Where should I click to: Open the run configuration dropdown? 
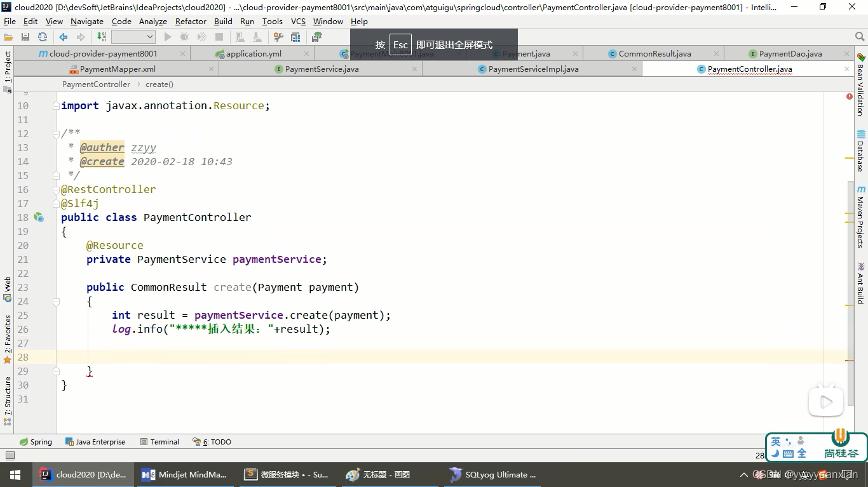tap(133, 37)
